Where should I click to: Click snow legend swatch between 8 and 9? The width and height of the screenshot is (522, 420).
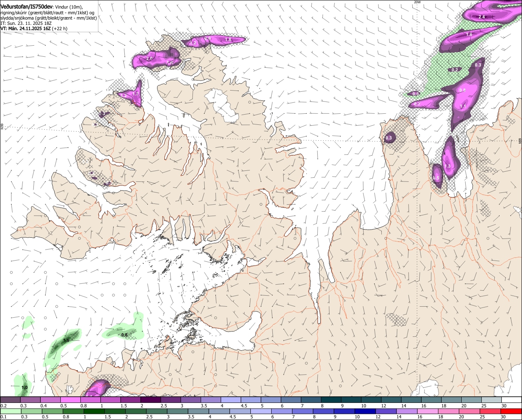(331, 400)
